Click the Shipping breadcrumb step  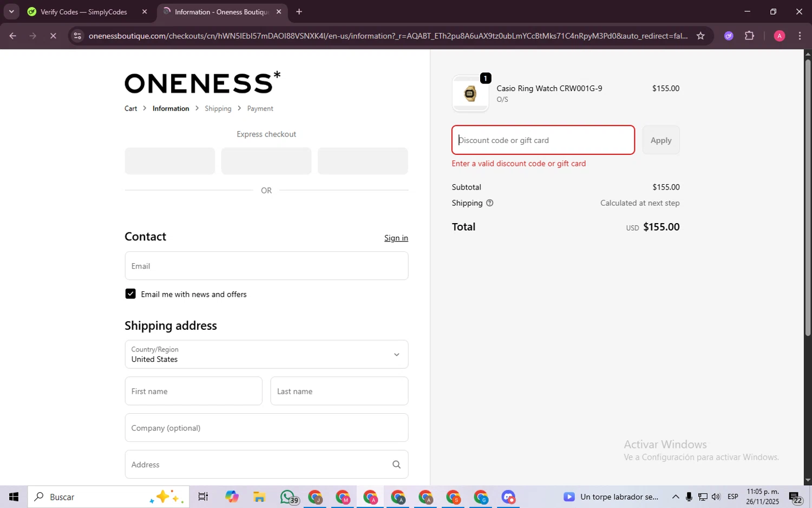coord(218,108)
